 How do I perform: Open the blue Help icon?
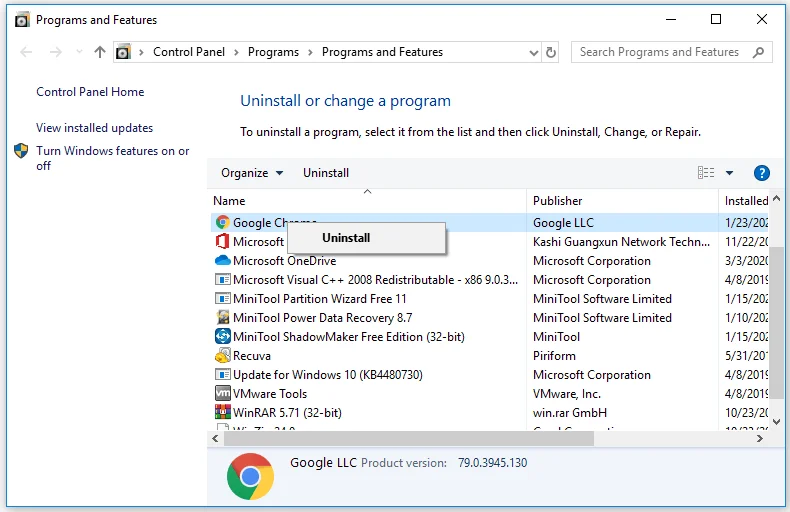coord(762,173)
